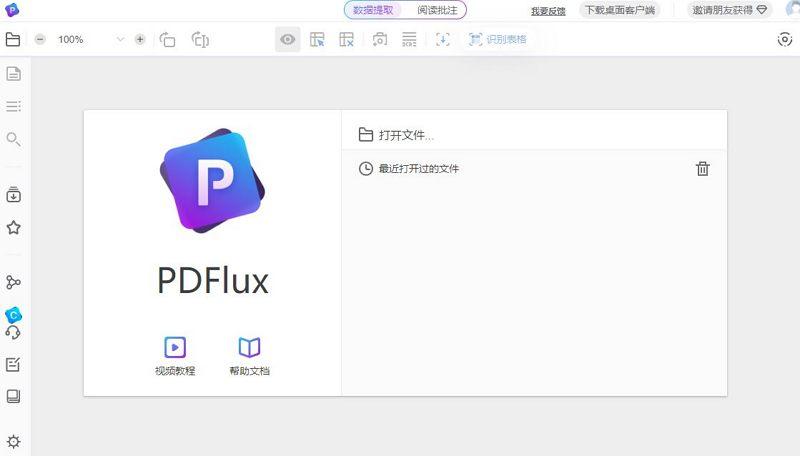Open the document page panel in sidebar

pos(13,74)
